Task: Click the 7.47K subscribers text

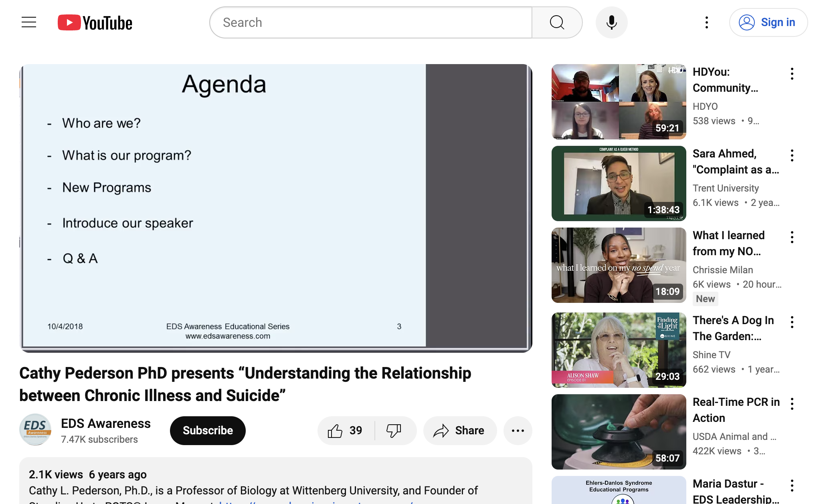Action: tap(99, 439)
